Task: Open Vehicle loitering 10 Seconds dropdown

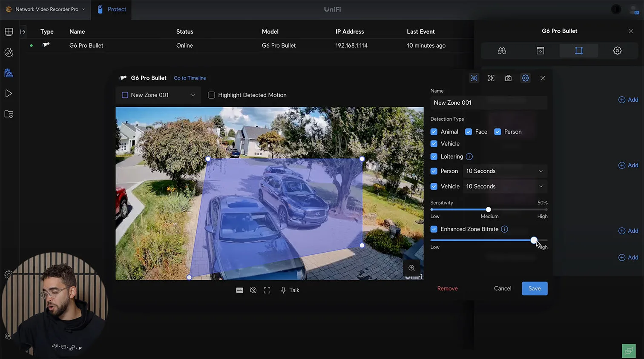Action: [x=505, y=186]
